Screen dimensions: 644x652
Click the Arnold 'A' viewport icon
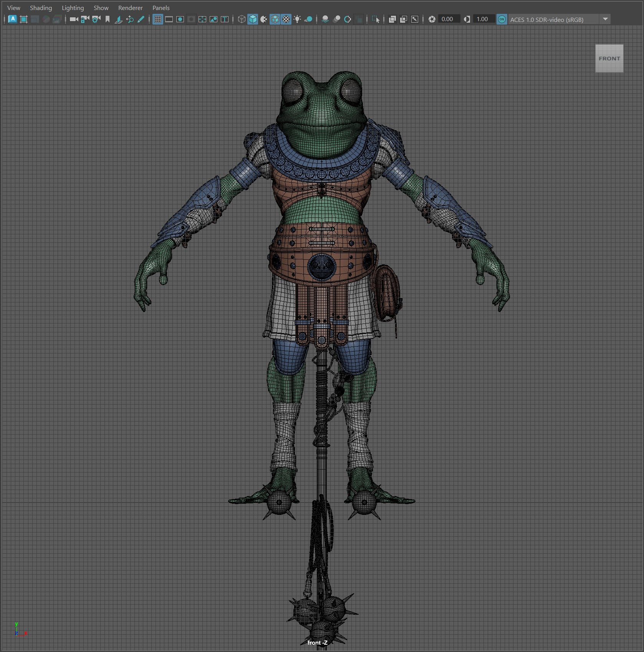point(12,19)
